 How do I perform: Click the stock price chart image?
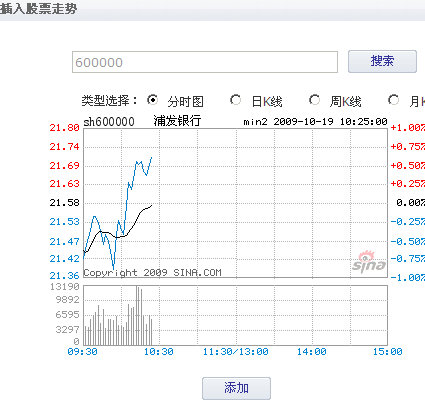[x=235, y=203]
